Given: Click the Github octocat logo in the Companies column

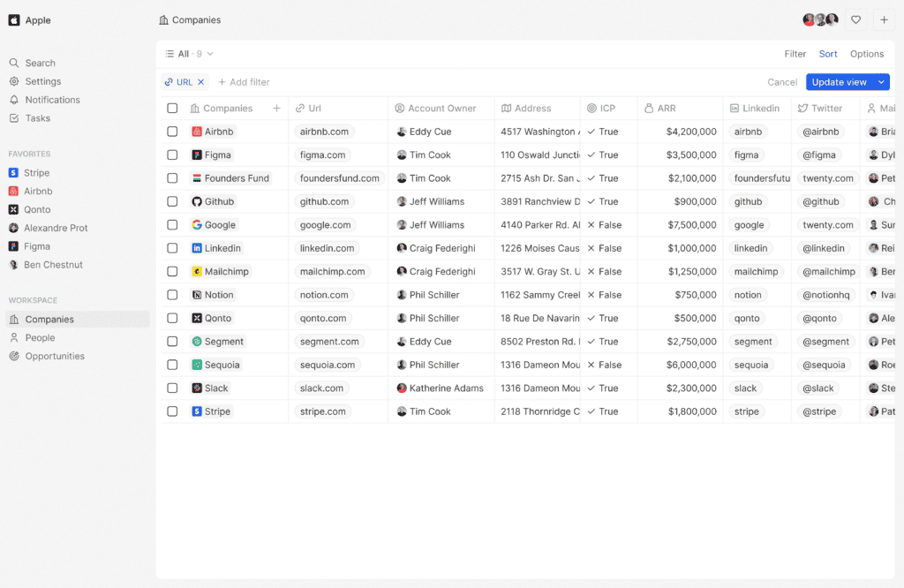Looking at the screenshot, I should click(198, 201).
